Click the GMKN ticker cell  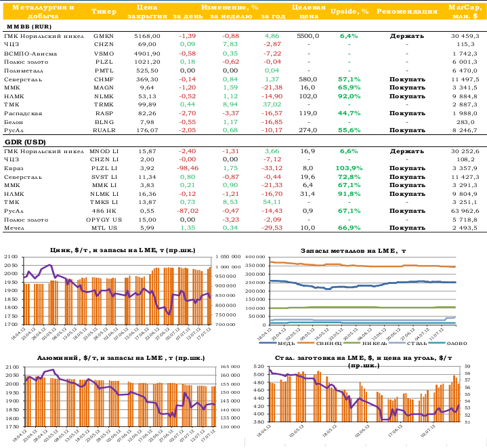(104, 36)
